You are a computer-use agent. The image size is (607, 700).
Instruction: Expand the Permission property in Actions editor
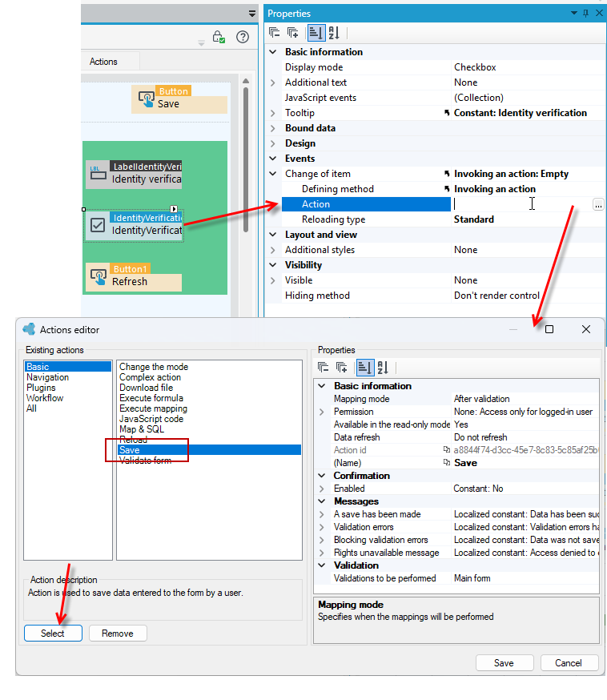tap(321, 412)
